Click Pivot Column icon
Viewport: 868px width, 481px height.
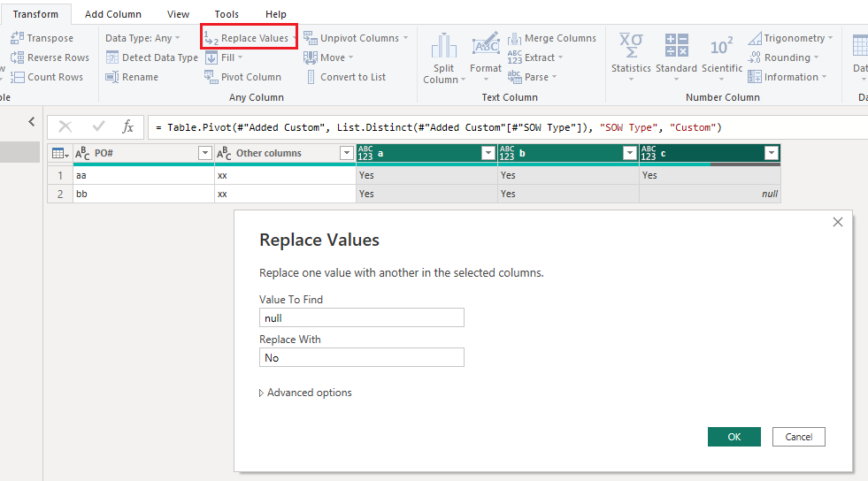click(x=211, y=77)
